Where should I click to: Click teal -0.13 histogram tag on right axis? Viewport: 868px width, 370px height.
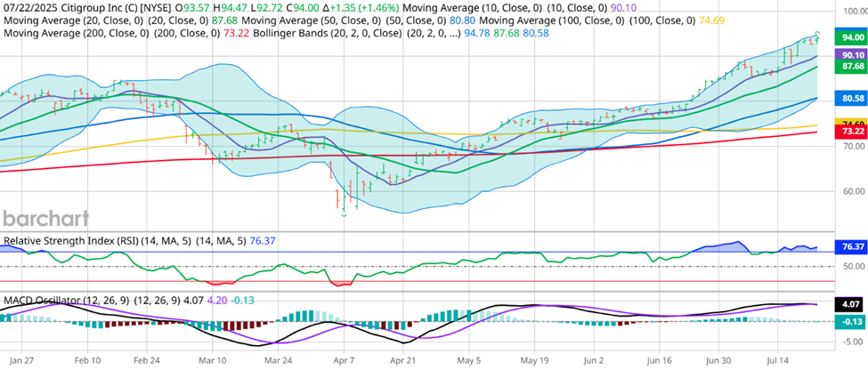tap(851, 322)
